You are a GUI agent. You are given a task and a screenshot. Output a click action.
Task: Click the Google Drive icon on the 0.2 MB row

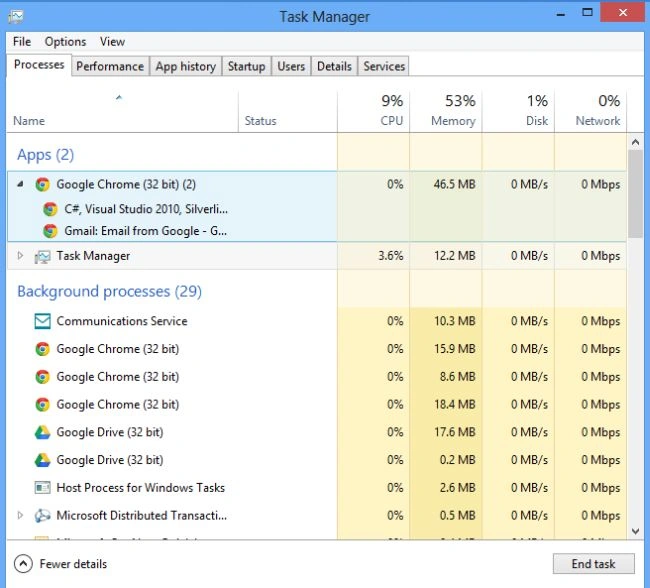(x=42, y=460)
